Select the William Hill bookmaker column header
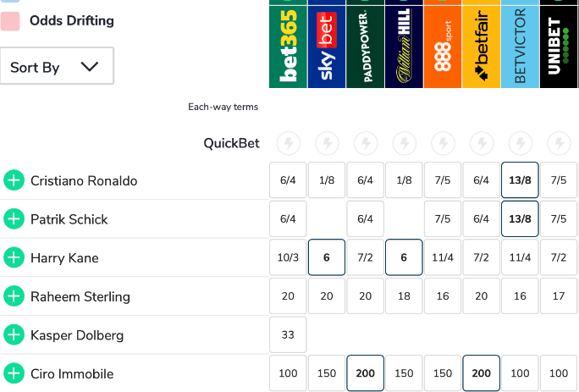This screenshot has width=579, height=392. point(404,44)
